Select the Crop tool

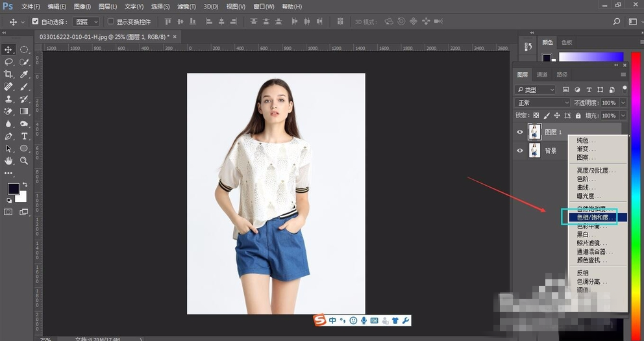pyautogui.click(x=9, y=75)
